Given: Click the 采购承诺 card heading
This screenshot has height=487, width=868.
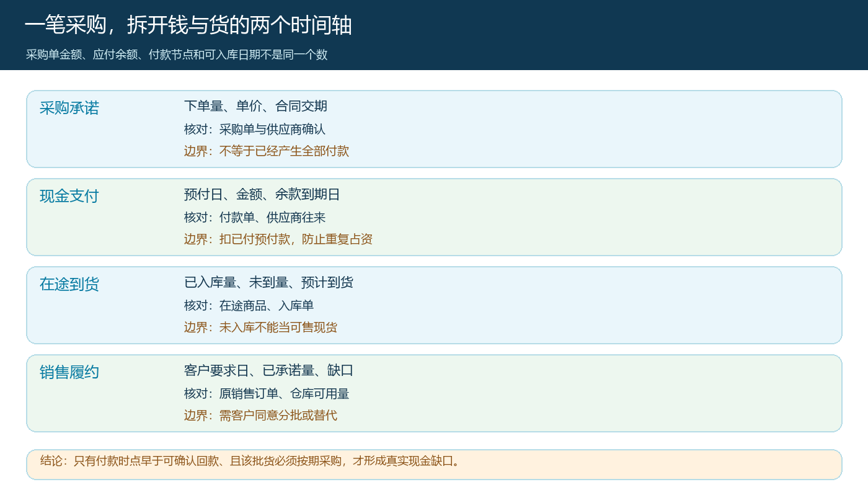Looking at the screenshot, I should pyautogui.click(x=69, y=108).
